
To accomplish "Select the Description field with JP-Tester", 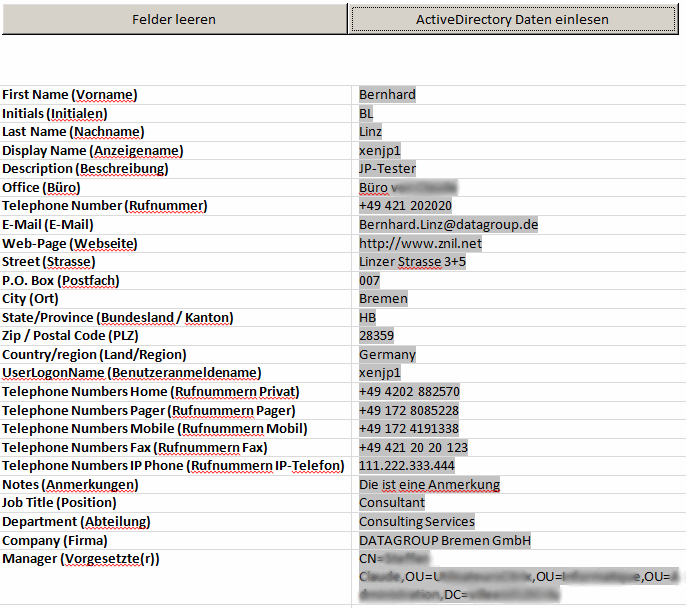I will pos(387,169).
